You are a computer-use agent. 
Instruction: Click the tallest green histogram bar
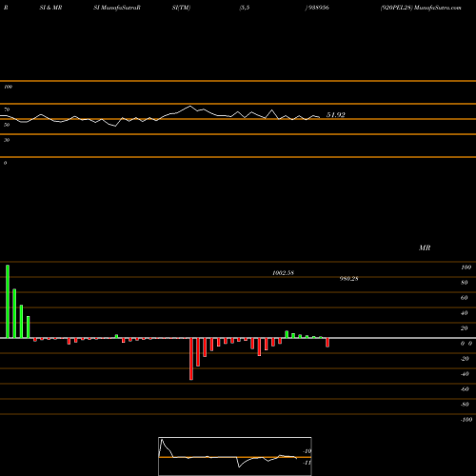coord(8,302)
